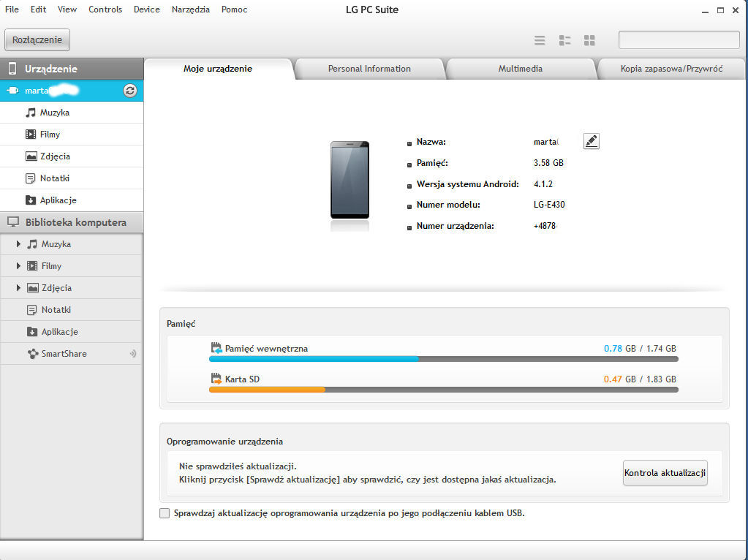The height and width of the screenshot is (560, 748).
Task: Click the memory value 3.58 GB
Action: point(548,162)
